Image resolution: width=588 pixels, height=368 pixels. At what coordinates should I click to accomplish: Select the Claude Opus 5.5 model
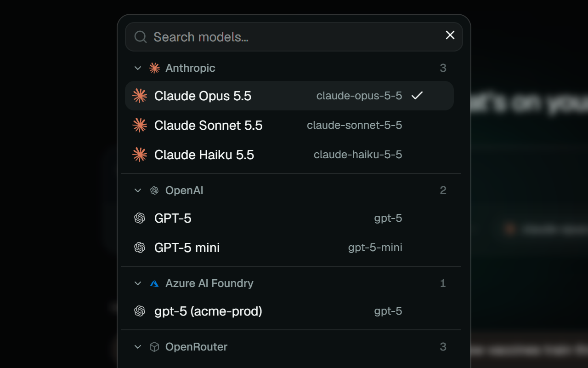coord(289,96)
